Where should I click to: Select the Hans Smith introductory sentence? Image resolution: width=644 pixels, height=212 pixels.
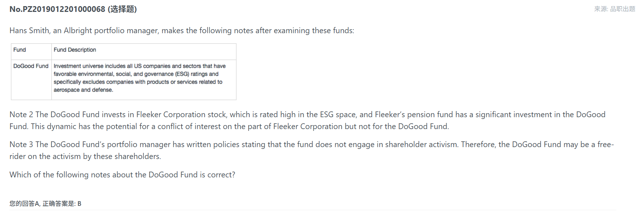[182, 31]
